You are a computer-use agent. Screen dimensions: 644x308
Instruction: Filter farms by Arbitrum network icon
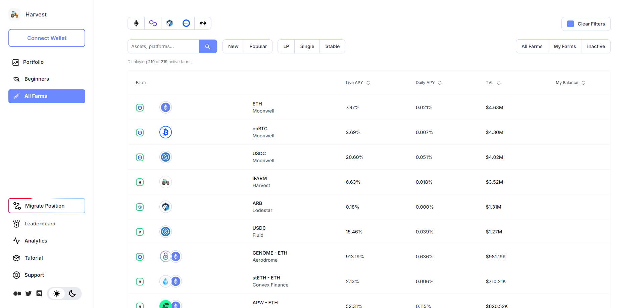(169, 23)
